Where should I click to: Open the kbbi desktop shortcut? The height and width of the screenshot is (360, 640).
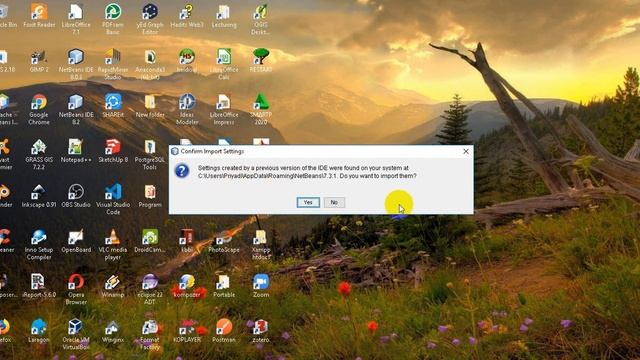click(x=187, y=241)
